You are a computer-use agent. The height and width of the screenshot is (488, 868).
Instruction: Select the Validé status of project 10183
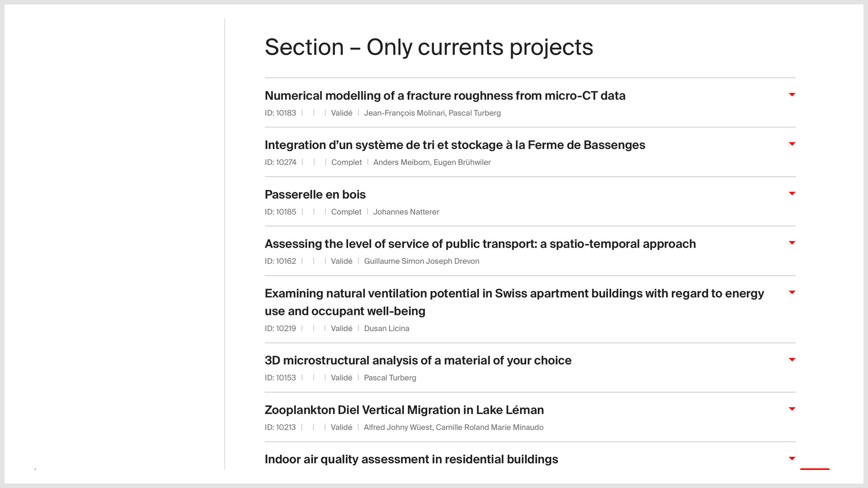[342, 113]
